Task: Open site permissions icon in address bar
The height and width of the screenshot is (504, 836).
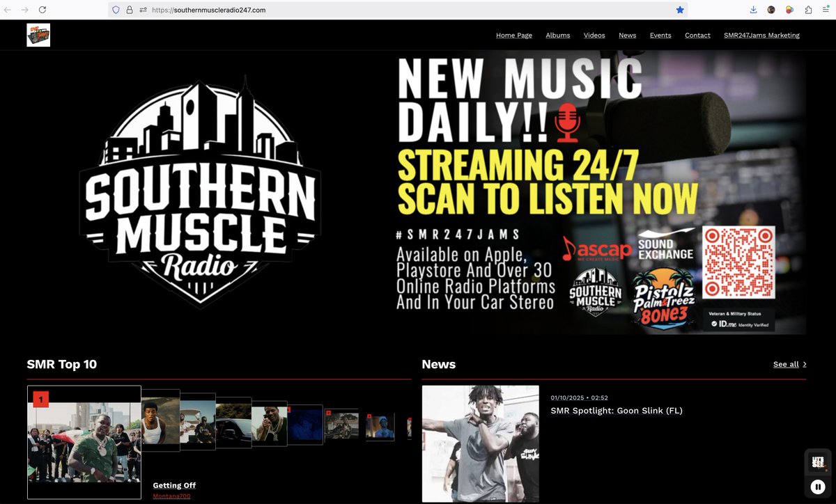Action: (x=143, y=10)
